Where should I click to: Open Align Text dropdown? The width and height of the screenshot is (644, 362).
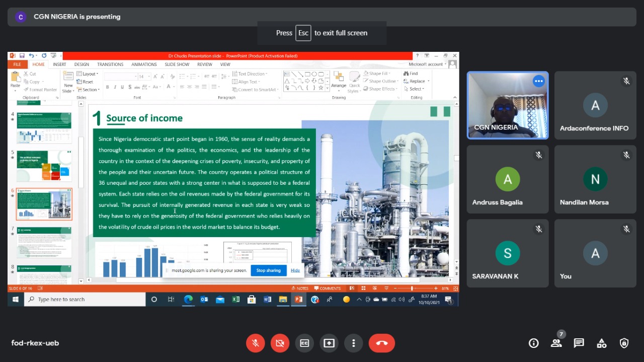click(247, 82)
